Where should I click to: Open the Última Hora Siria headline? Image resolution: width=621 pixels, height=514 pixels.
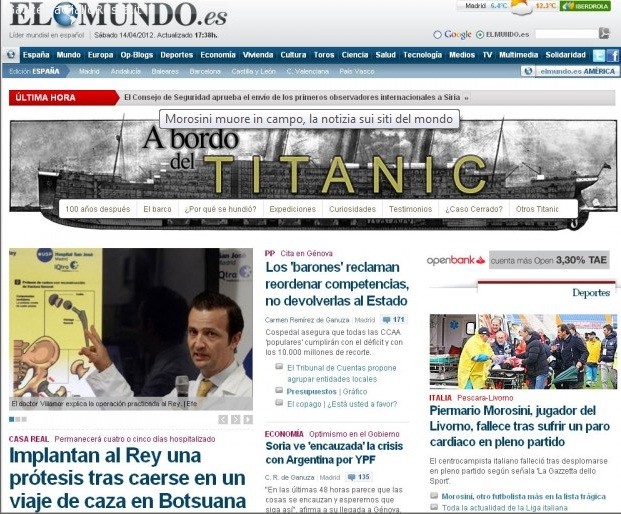coord(292,97)
